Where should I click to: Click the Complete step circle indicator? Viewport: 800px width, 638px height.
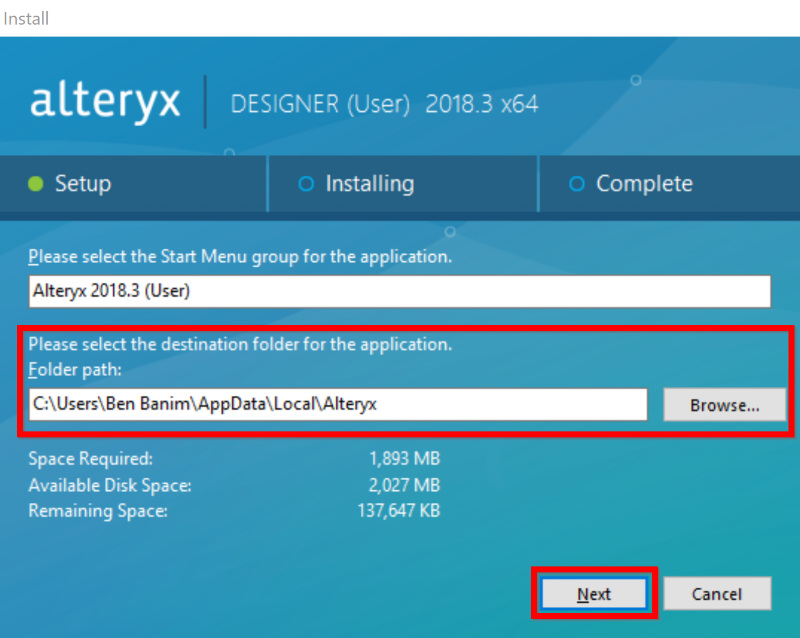tap(577, 184)
